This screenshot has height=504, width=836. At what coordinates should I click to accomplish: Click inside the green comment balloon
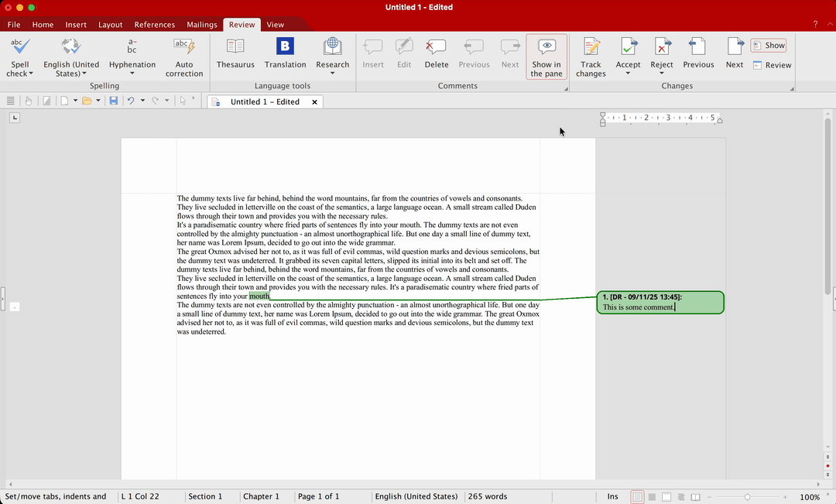(x=660, y=303)
